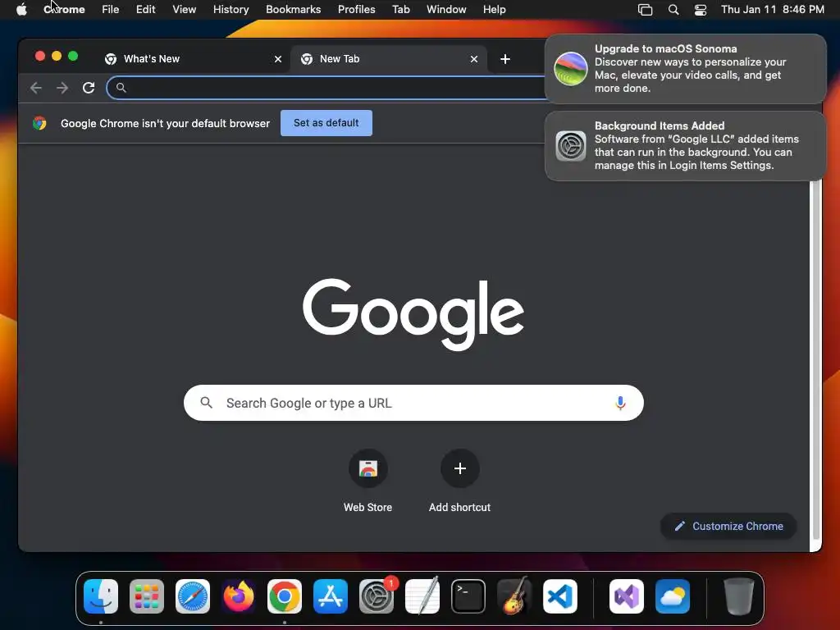The image size is (840, 630).
Task: Open the Tab menu
Action: [x=400, y=10]
